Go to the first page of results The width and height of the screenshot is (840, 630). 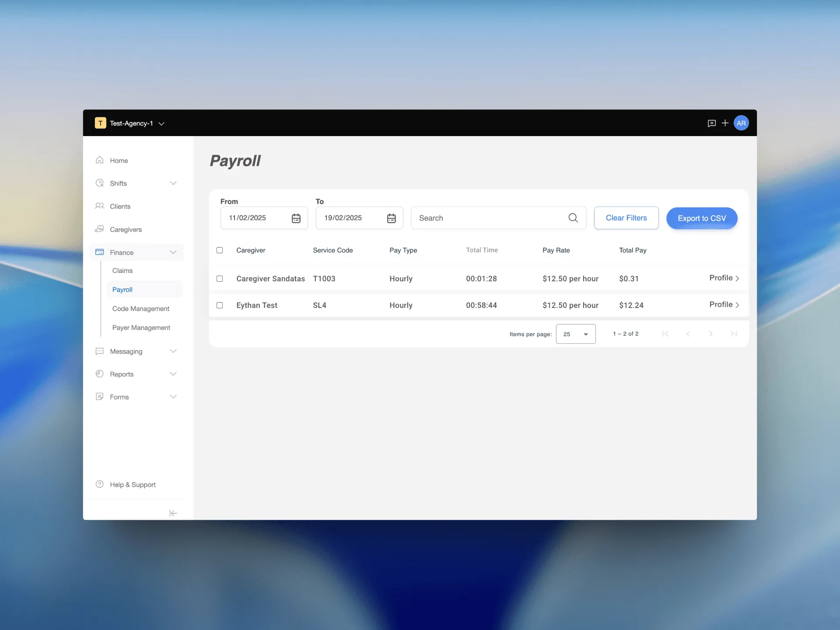tap(665, 334)
